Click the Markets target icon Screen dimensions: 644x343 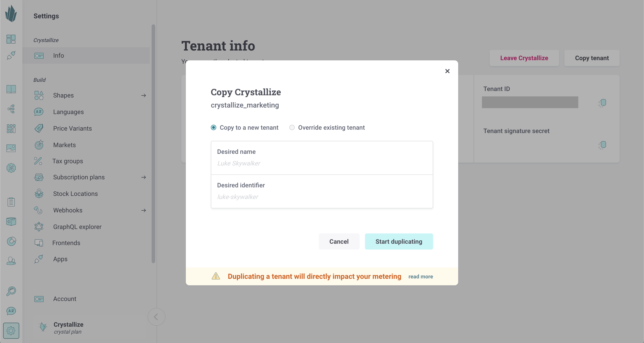39,145
